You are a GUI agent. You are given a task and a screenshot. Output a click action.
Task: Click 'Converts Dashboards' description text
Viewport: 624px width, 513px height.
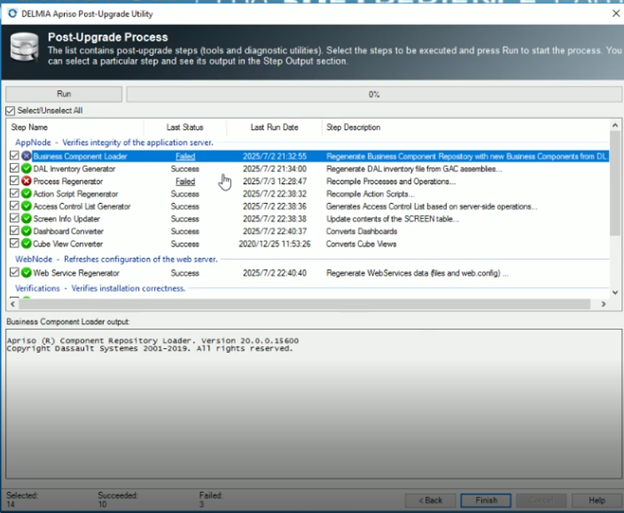(x=361, y=231)
